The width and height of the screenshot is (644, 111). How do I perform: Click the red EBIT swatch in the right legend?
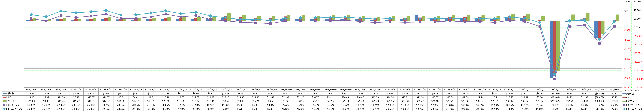click(x=624, y=97)
